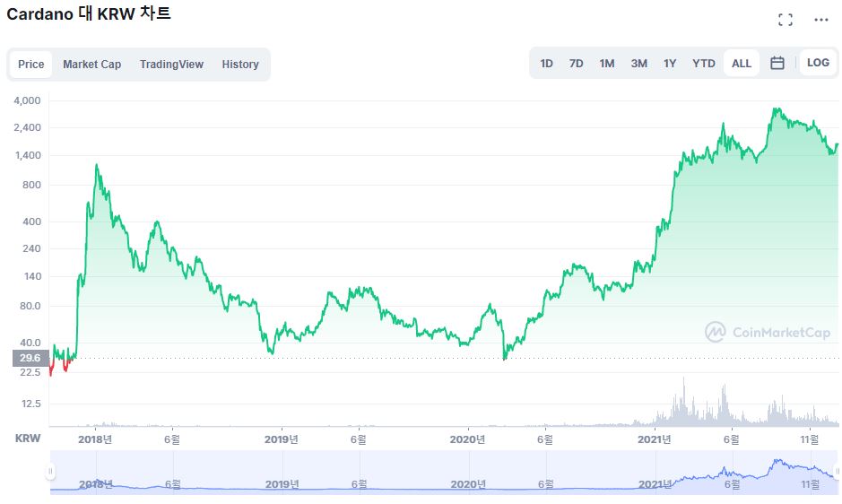
Task: Click the 4,000 y-axis label
Action: coord(27,100)
